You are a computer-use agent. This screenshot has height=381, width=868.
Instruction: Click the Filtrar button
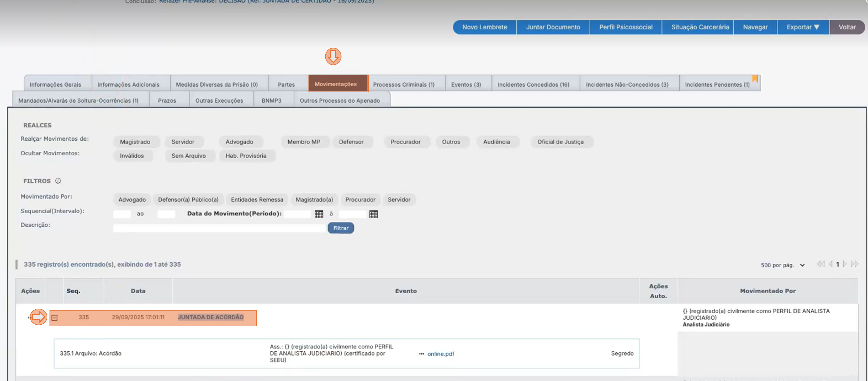click(x=341, y=228)
